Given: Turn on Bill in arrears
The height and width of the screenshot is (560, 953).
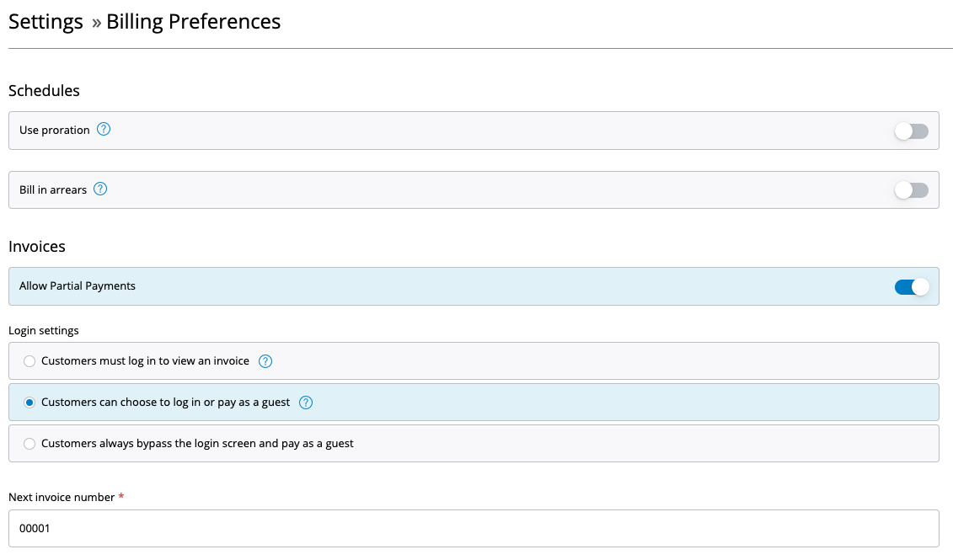Looking at the screenshot, I should [x=911, y=190].
